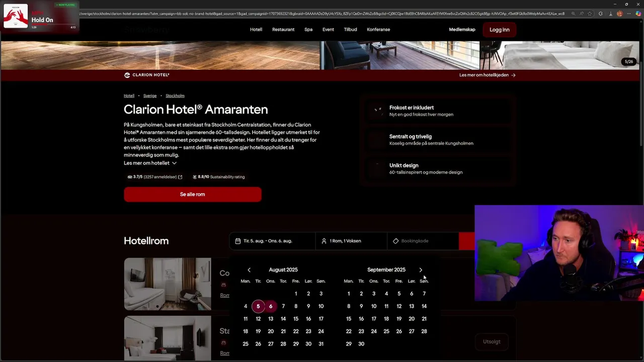This screenshot has height=362, width=644.
Task: Click the bedroom photo in gallery
Action: pyautogui.click(x=560, y=55)
